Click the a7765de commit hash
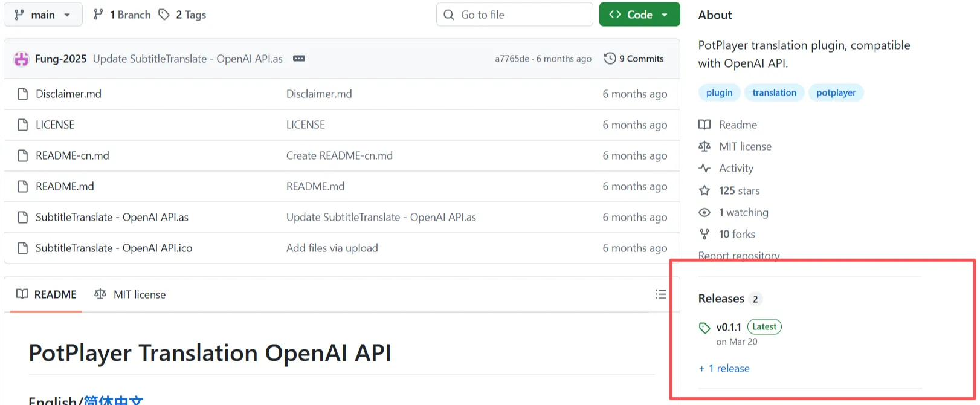This screenshot has height=405, width=980. [x=512, y=59]
